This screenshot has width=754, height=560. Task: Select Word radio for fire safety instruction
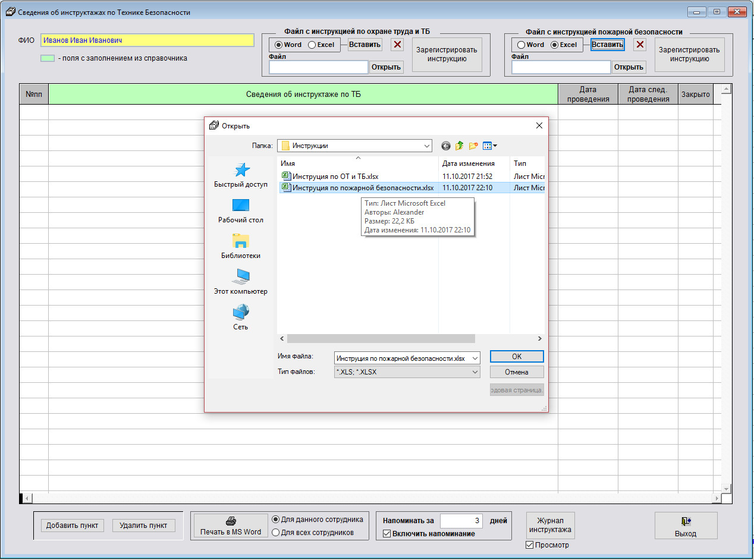(x=521, y=45)
